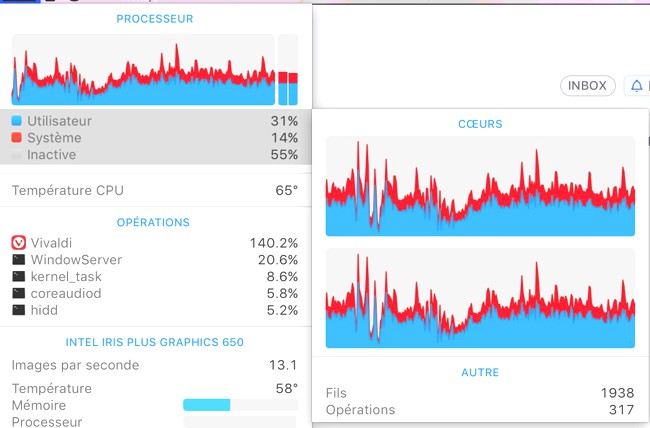
Task: Click the INBOX button
Action: point(587,86)
